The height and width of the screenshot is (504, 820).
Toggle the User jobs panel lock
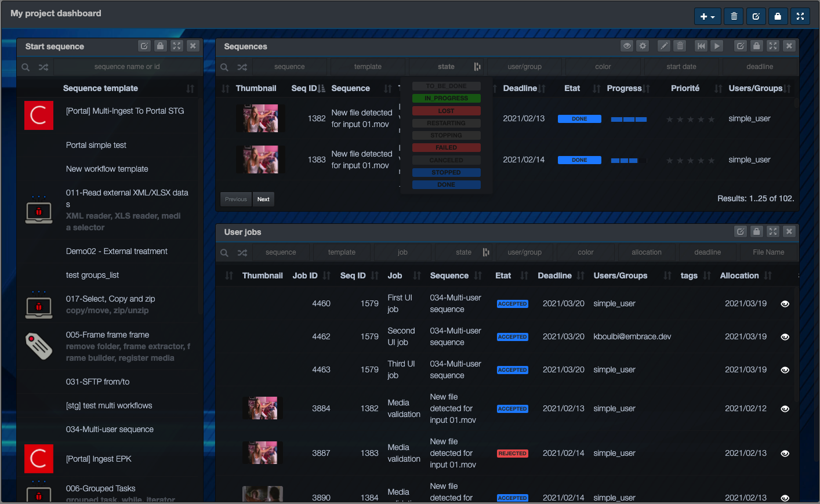[x=757, y=231]
